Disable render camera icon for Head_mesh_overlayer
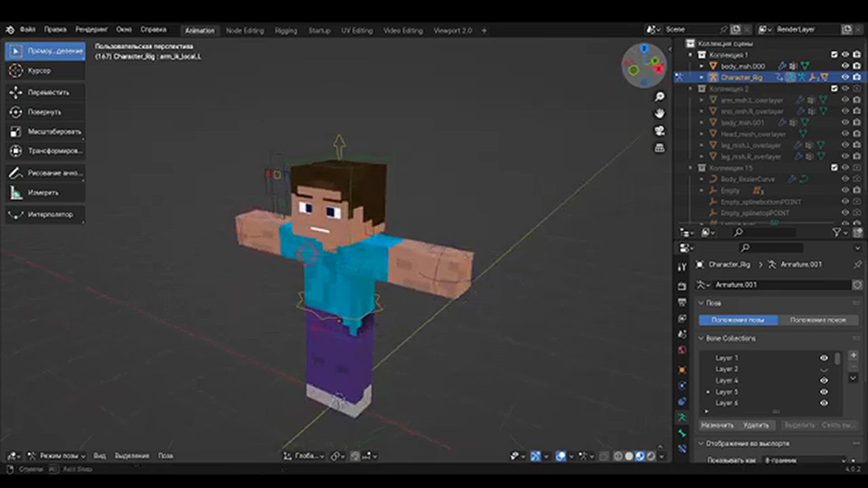 coord(857,134)
